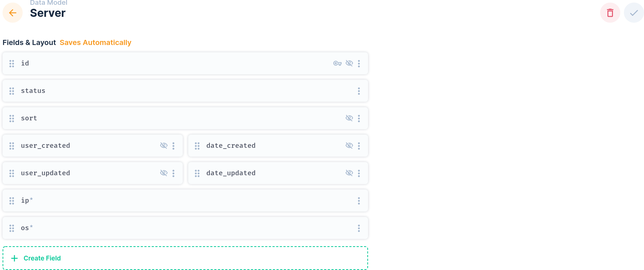Open the delete collection trash icon
The width and height of the screenshot is (644, 270).
tap(610, 12)
